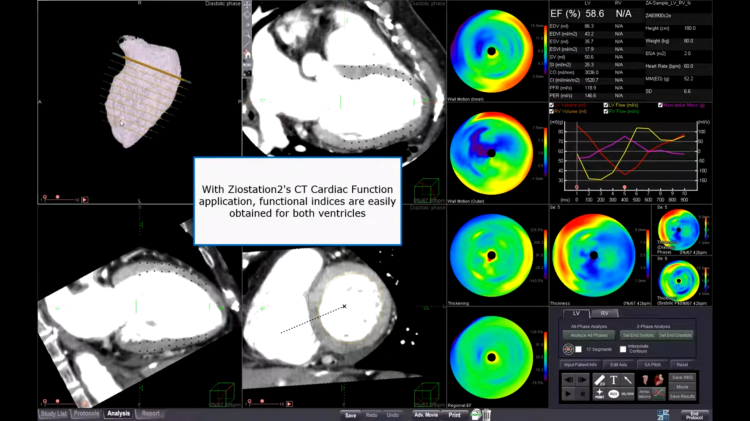This screenshot has width=750, height=421.
Task: Select the ROI ellipse tool
Action: 614,394
